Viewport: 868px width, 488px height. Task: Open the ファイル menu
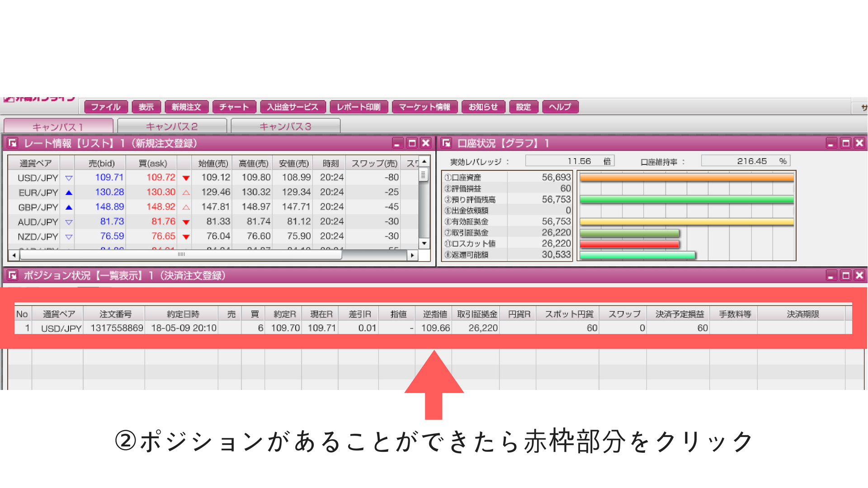[x=106, y=107]
